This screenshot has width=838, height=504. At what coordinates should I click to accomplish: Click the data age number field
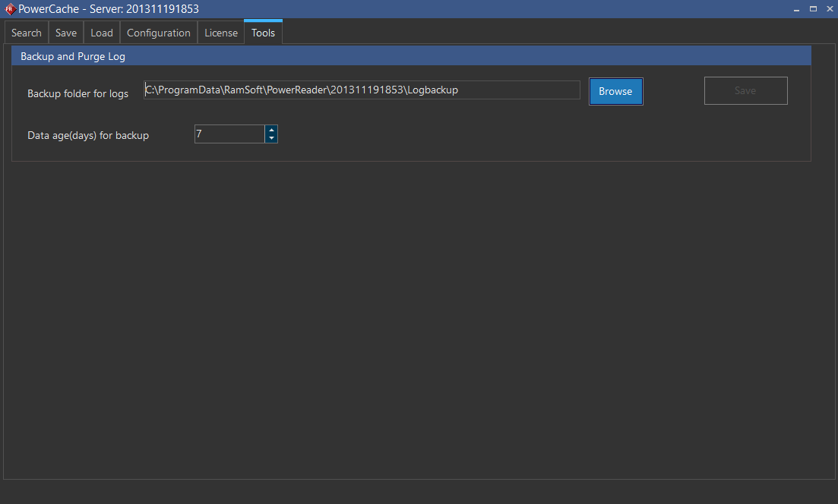tap(229, 134)
